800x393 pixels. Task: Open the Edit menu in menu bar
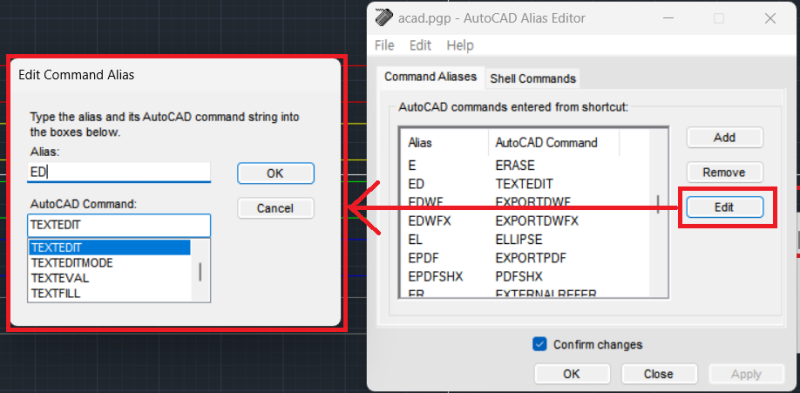(420, 45)
